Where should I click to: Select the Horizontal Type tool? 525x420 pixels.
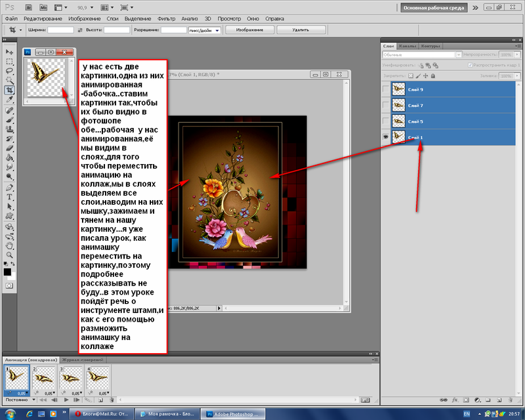point(9,197)
